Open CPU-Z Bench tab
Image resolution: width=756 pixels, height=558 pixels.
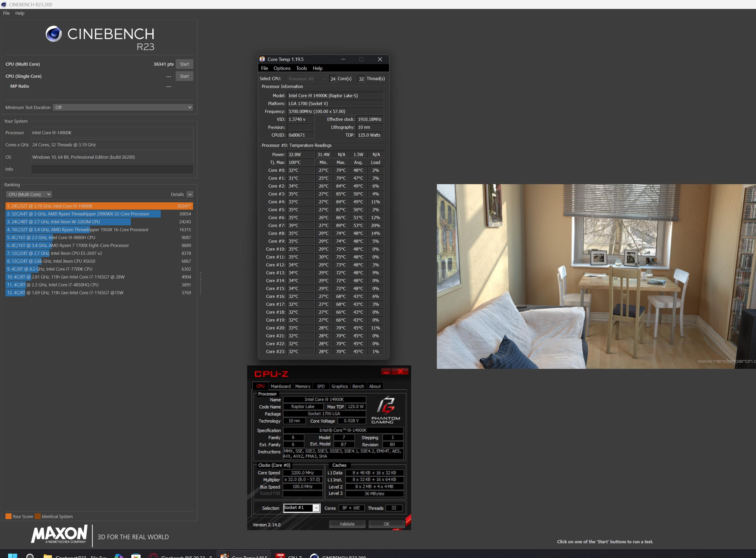pos(358,386)
